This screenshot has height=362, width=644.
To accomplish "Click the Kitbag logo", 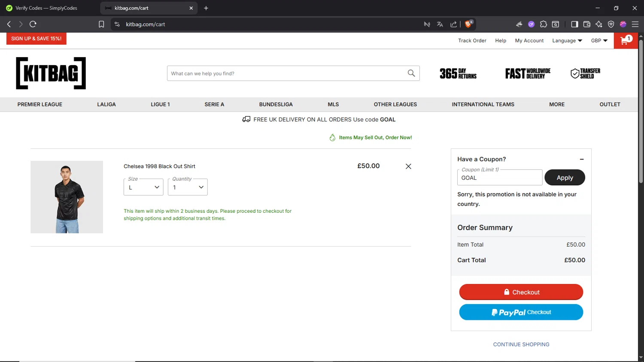I will pos(51,73).
